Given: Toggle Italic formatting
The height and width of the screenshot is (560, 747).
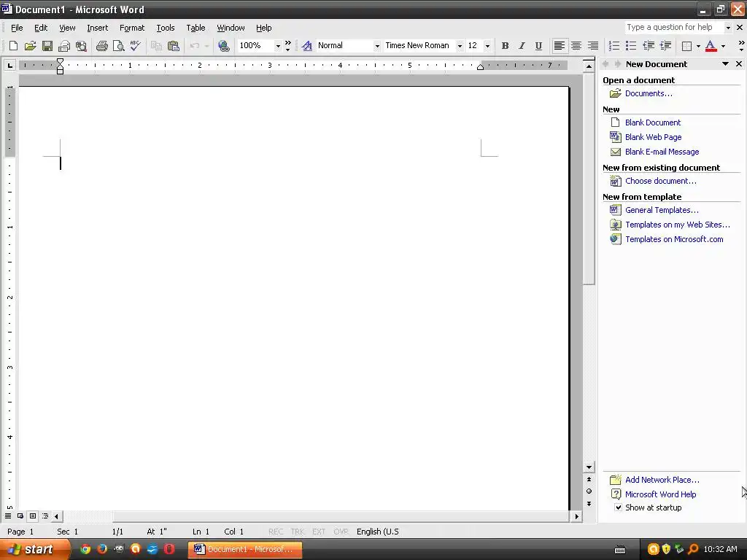Looking at the screenshot, I should 522,46.
